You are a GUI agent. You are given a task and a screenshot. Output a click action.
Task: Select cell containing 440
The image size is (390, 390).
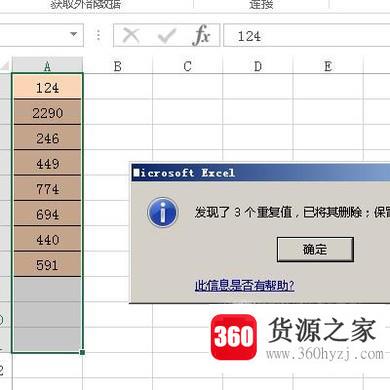click(x=47, y=239)
